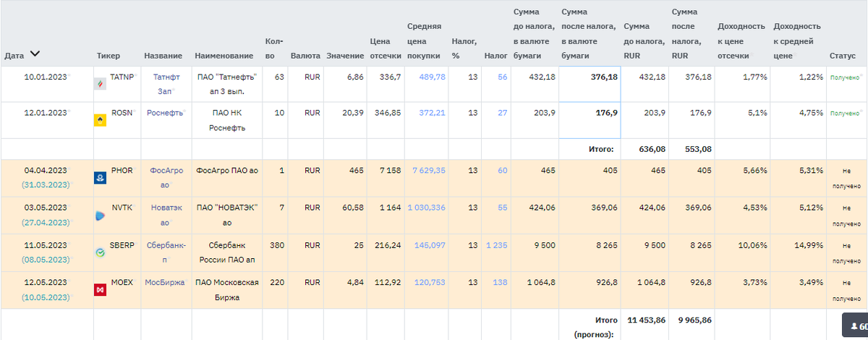868x340 pixels.
Task: Click tax value 138 in MOEX row
Action: pyautogui.click(x=500, y=282)
